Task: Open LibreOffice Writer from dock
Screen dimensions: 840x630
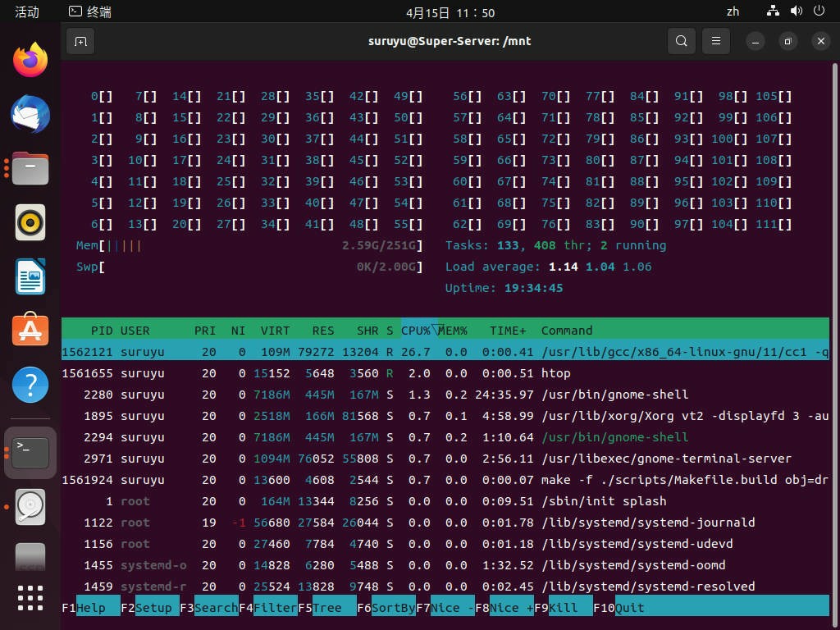Action: coord(30,276)
